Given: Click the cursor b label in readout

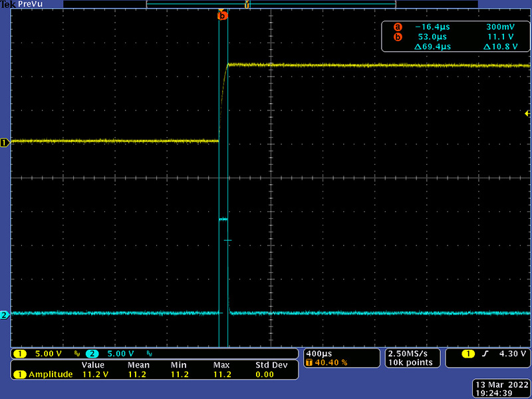Looking at the screenshot, I should click(398, 37).
